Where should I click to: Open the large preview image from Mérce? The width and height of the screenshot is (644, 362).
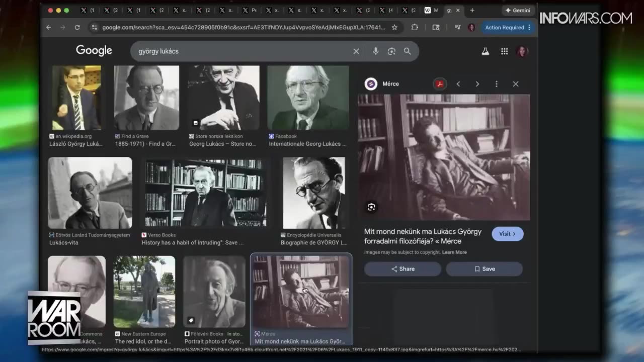click(x=444, y=157)
